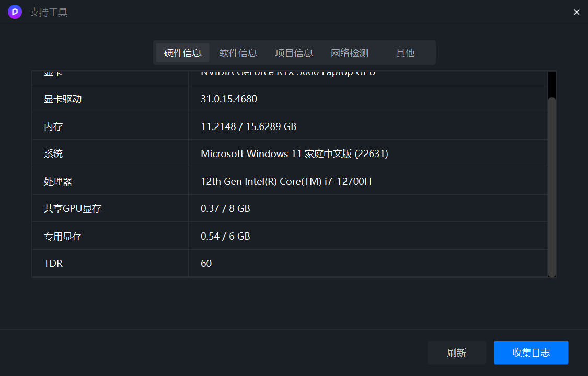Open the 软件信息 tab

point(238,53)
